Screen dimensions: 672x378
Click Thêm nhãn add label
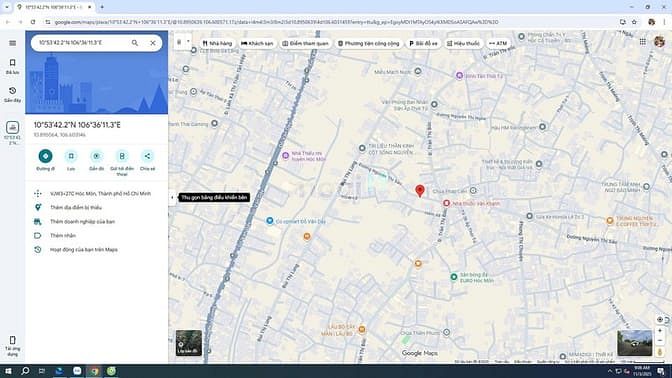(96, 236)
